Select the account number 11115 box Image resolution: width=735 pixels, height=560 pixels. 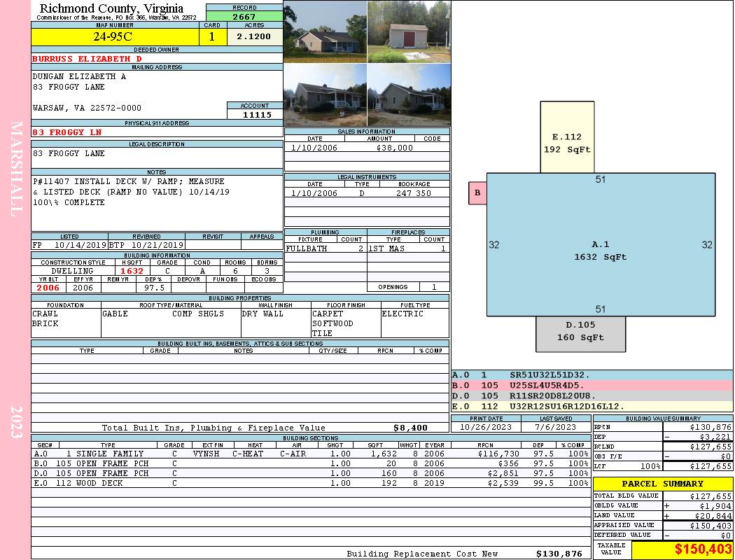coord(255,115)
